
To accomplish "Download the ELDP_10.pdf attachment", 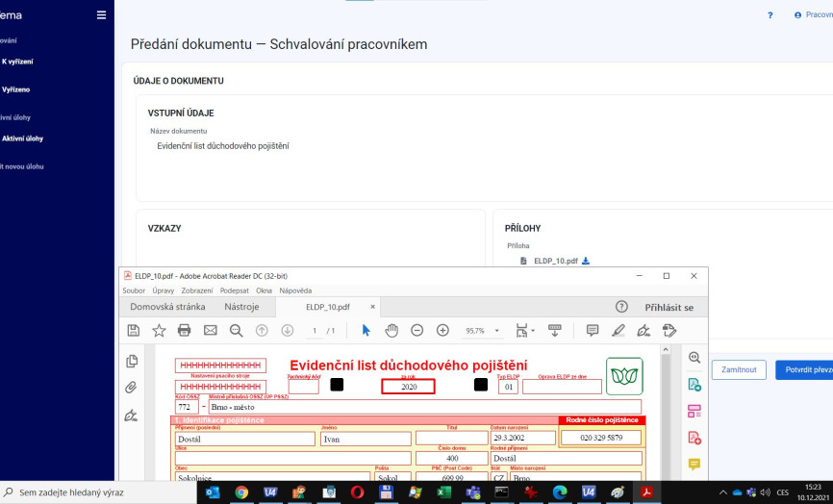I will [x=586, y=261].
